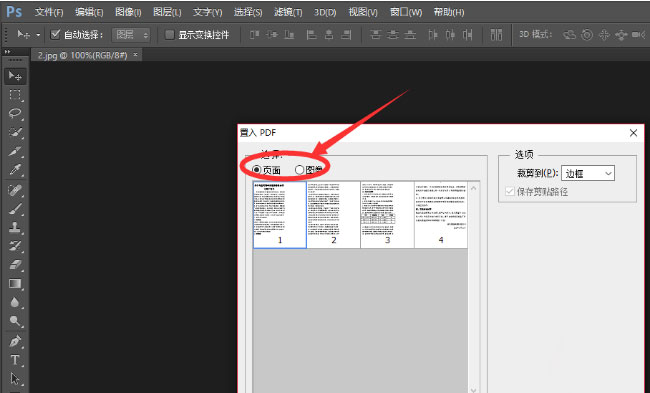Close the 2.jpg document tab

point(135,54)
